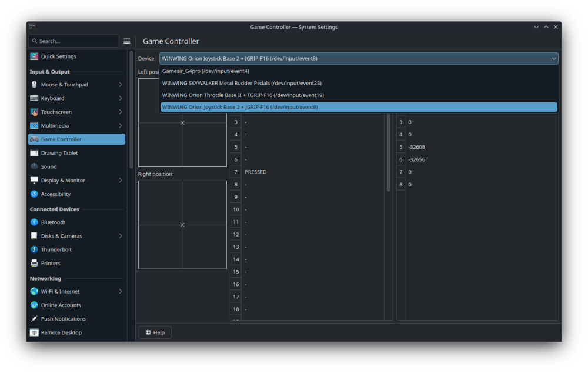Click the Multimedia icon
The image size is (588, 373).
click(34, 126)
